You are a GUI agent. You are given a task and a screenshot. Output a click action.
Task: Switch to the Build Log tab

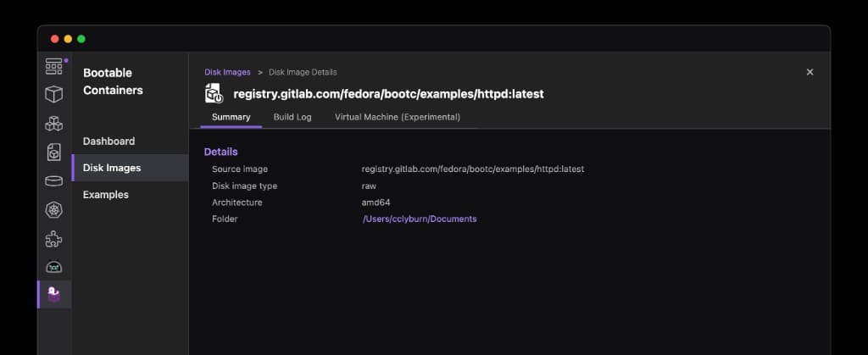click(292, 117)
